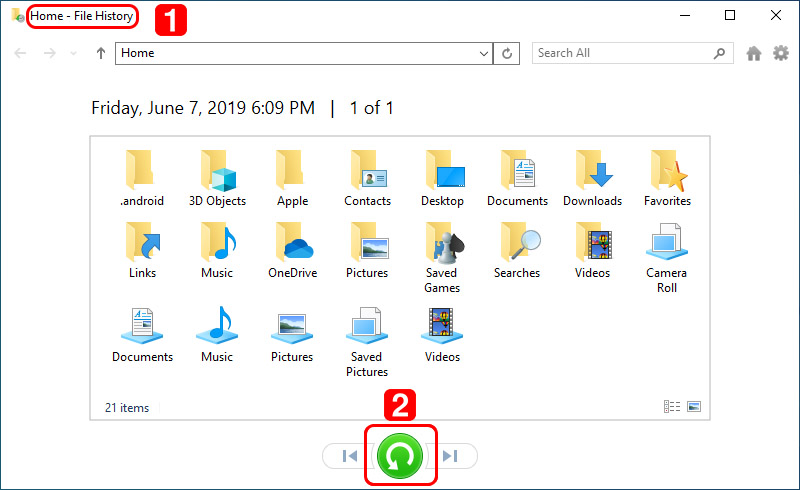
Task: Open the Saved Pictures library
Action: coord(367,342)
